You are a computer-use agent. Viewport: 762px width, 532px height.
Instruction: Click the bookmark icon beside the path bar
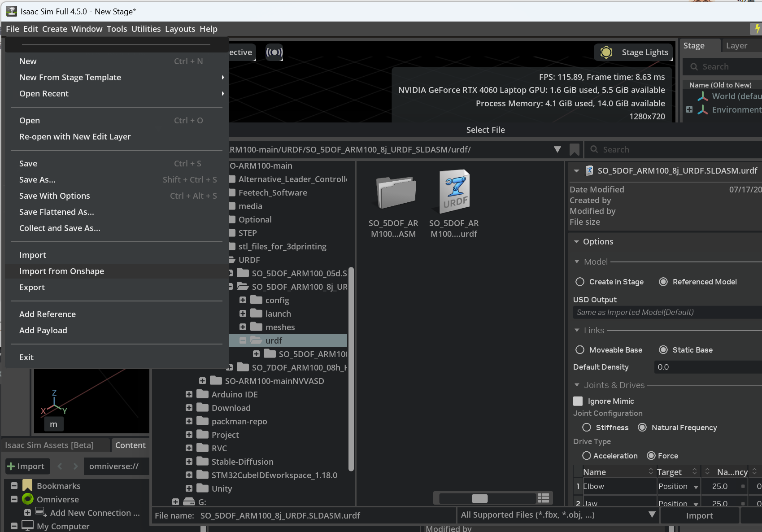point(574,149)
